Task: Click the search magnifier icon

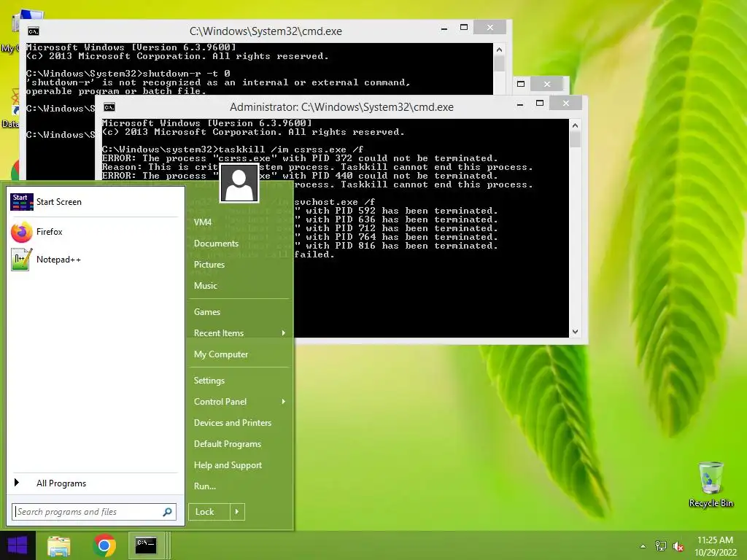Action: coord(167,512)
